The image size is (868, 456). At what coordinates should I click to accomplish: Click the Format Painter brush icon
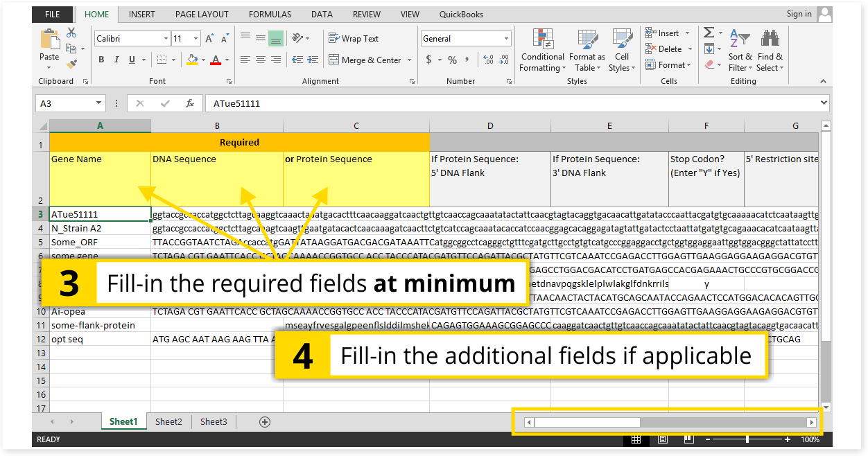(x=71, y=64)
